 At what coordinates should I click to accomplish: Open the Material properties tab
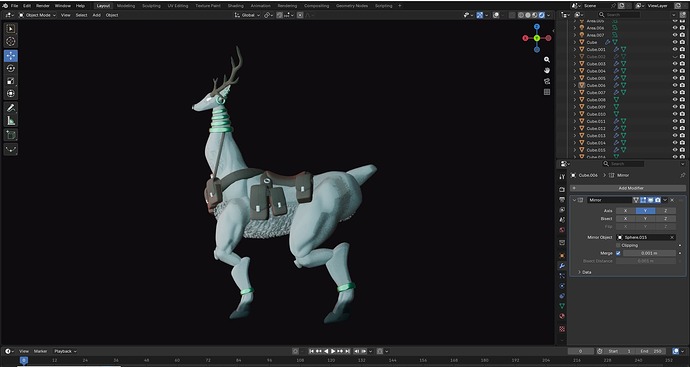coord(562,316)
